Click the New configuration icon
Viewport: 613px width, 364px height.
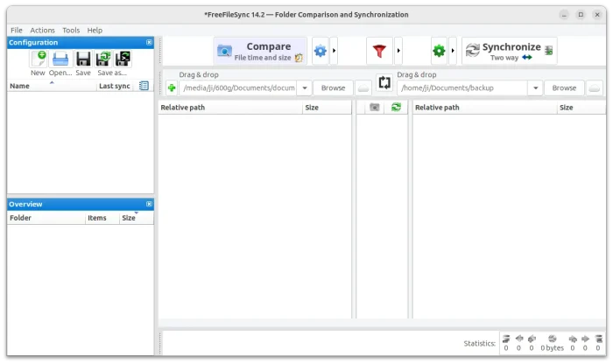point(39,59)
